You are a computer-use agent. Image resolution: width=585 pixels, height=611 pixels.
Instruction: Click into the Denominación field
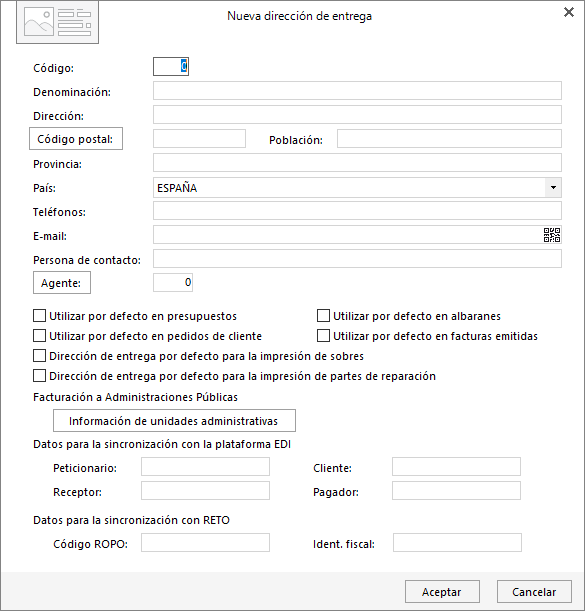(x=357, y=90)
